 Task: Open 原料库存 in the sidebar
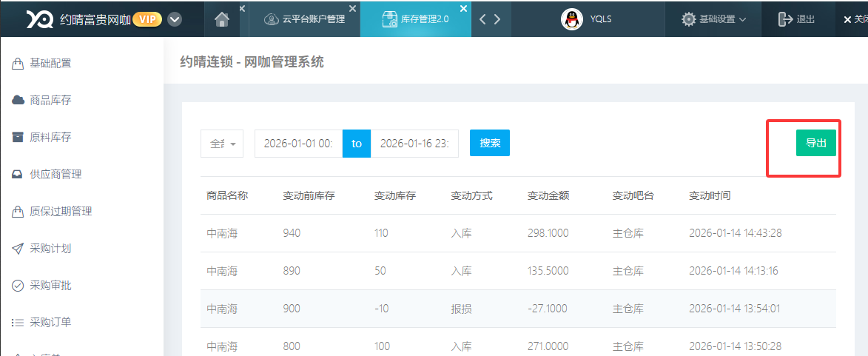coord(50,138)
